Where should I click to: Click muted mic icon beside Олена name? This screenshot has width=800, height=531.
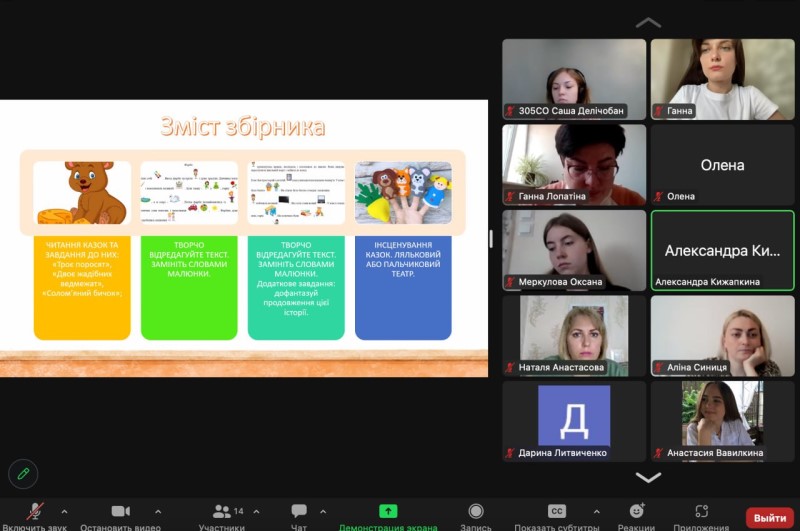[658, 196]
